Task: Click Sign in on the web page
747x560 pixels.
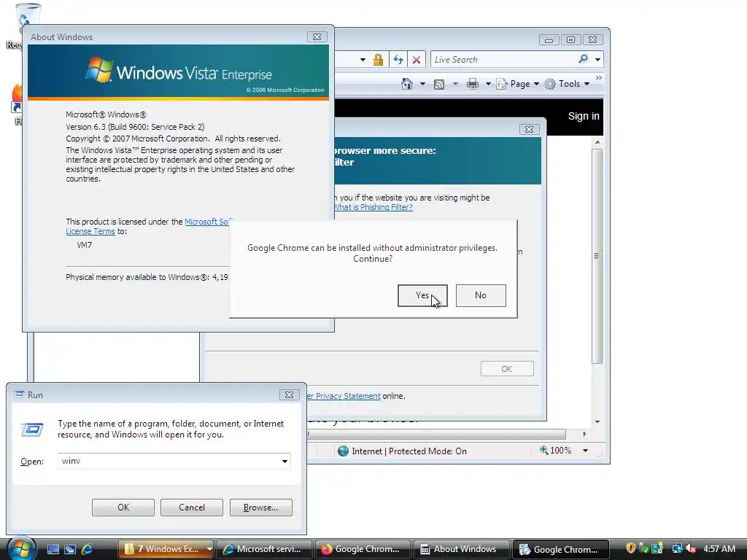Action: click(x=584, y=116)
